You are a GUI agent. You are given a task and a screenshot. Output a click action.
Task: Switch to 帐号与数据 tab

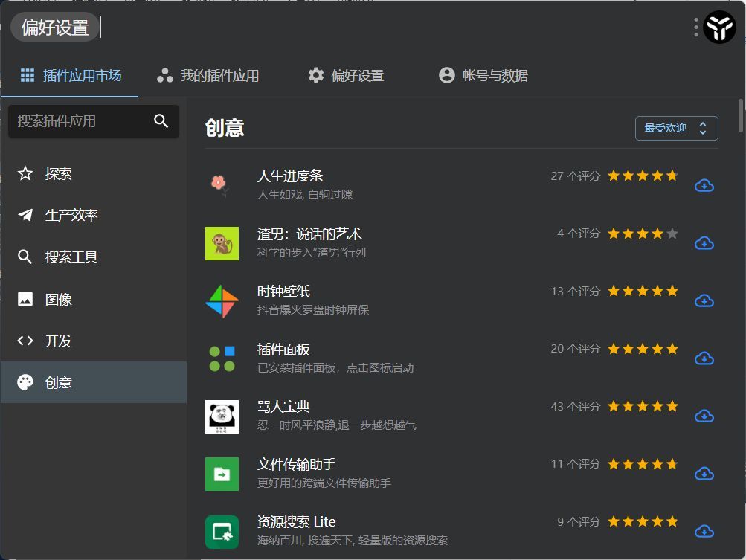483,76
